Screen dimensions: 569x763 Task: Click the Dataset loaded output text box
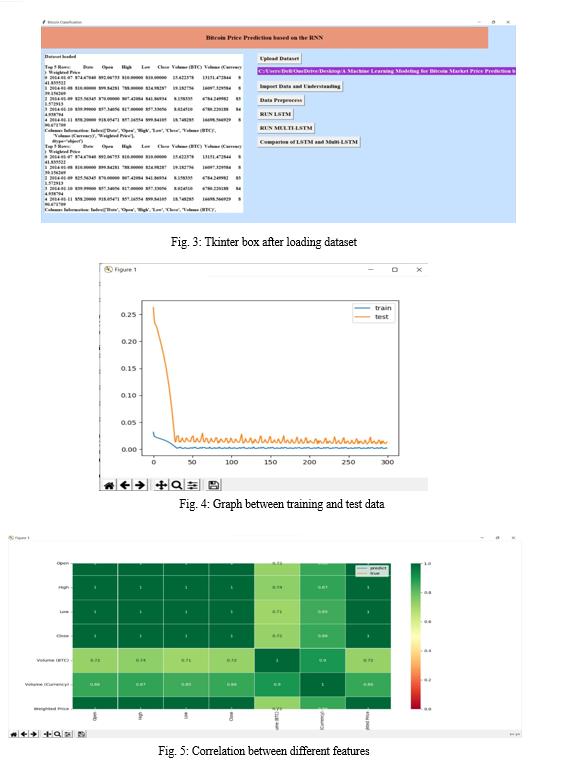(143, 133)
